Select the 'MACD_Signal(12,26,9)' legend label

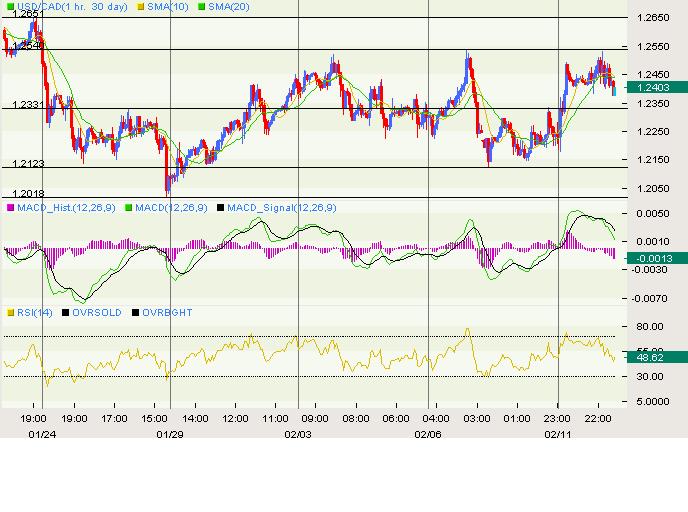[282, 208]
